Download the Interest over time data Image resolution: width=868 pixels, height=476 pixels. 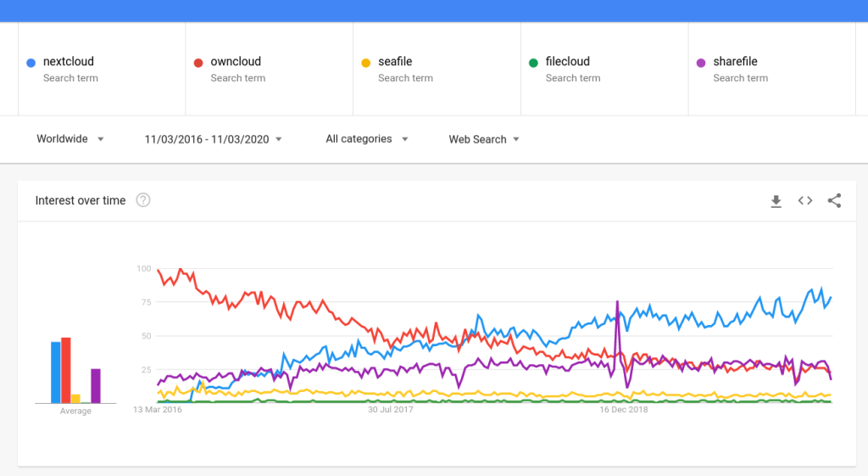776,201
